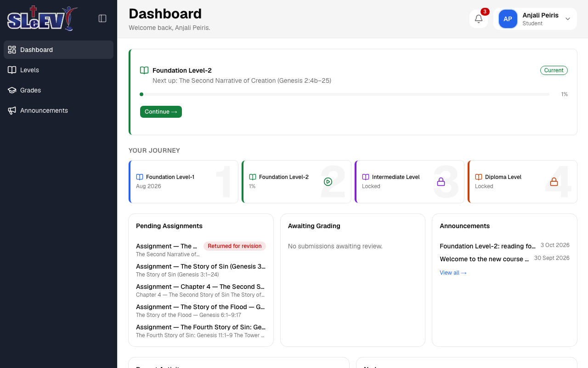
Task: Expand the user menu chevron
Action: 568,19
